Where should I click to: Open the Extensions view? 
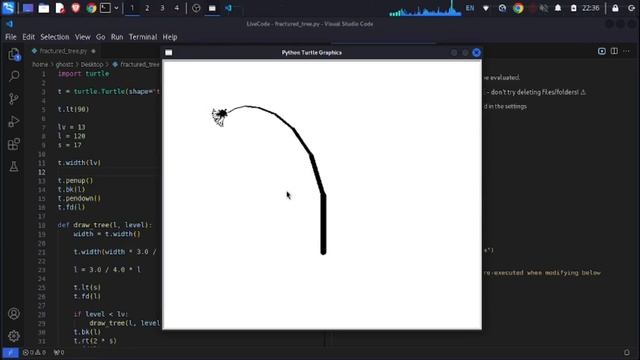coord(14,144)
